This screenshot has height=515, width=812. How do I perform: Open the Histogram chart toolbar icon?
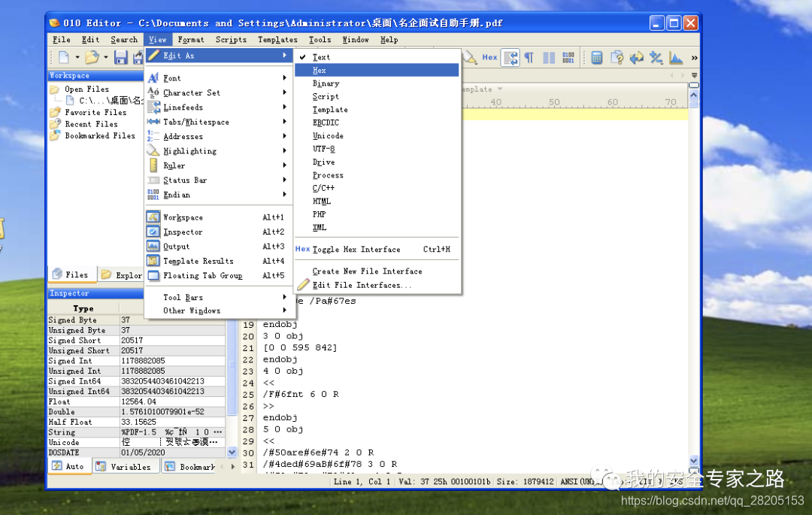point(676,57)
